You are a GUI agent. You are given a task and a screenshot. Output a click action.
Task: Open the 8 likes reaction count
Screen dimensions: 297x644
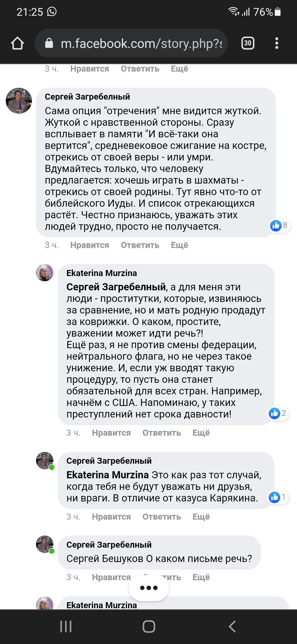[x=279, y=226]
